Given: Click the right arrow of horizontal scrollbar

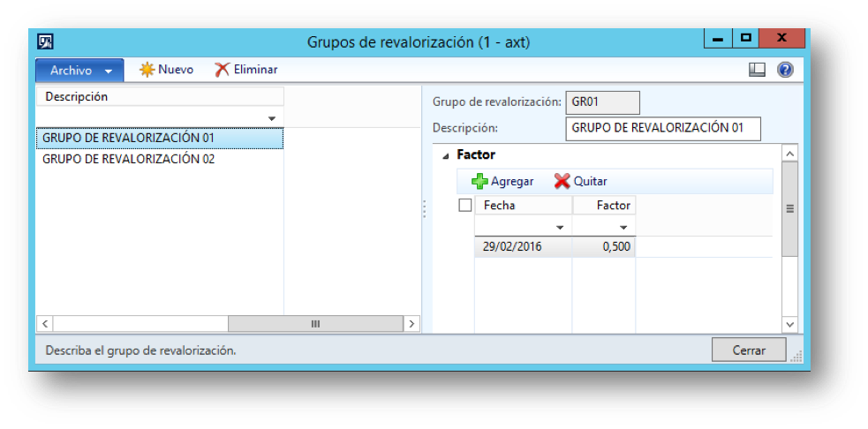Looking at the screenshot, I should pyautogui.click(x=411, y=324).
